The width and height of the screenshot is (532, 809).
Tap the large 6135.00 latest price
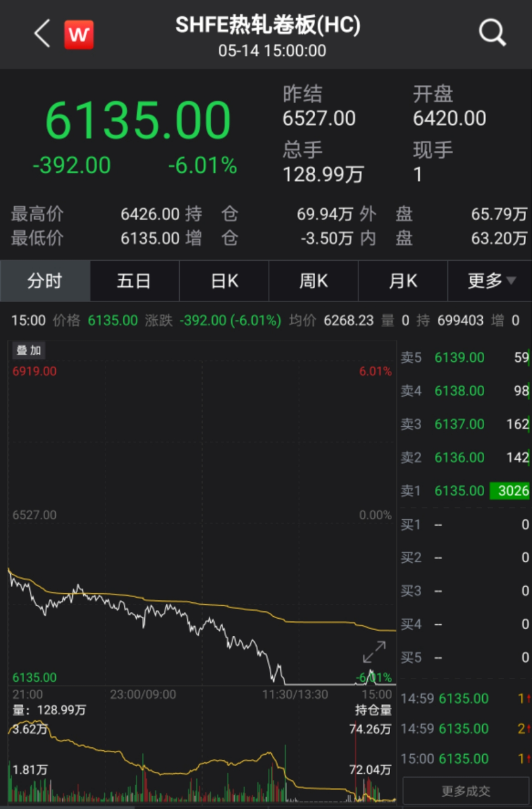[137, 120]
